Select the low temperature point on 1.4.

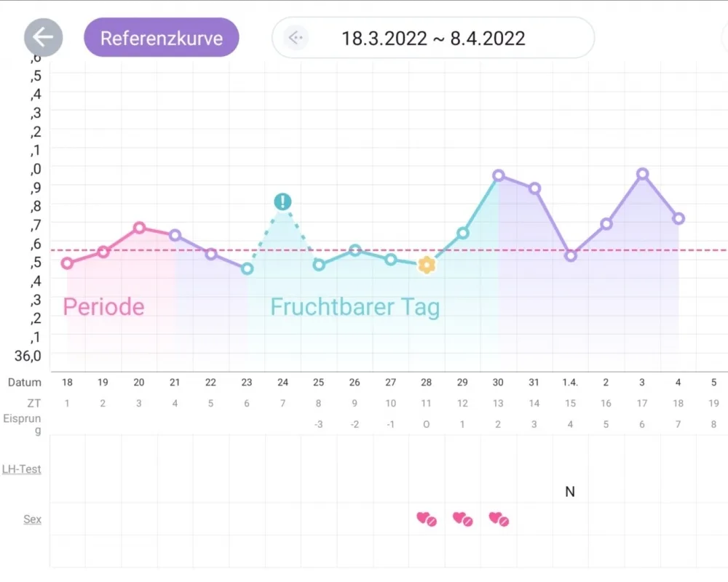571,256
